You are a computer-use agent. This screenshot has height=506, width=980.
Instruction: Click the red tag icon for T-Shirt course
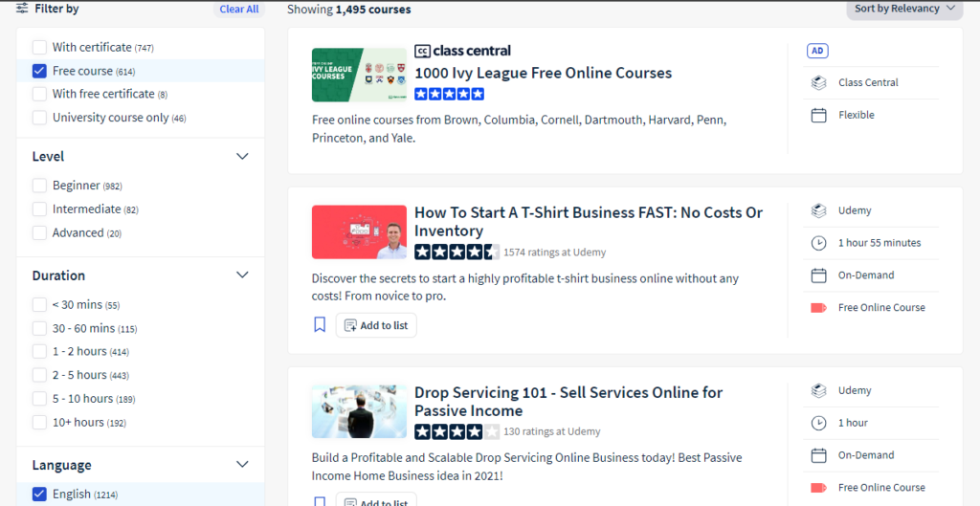coord(818,307)
